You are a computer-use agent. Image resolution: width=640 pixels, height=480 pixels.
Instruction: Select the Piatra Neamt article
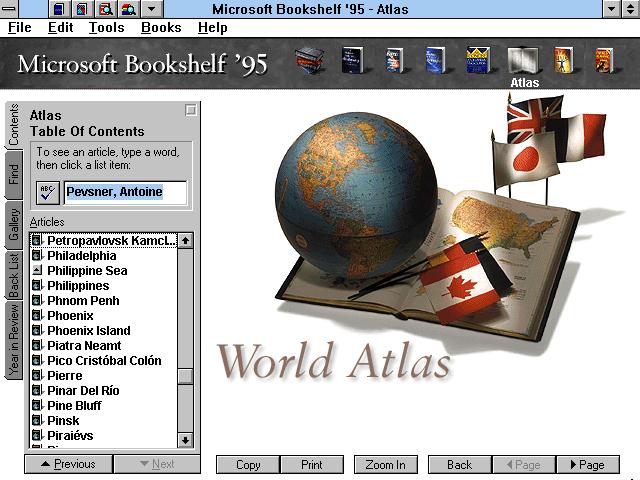[104, 345]
